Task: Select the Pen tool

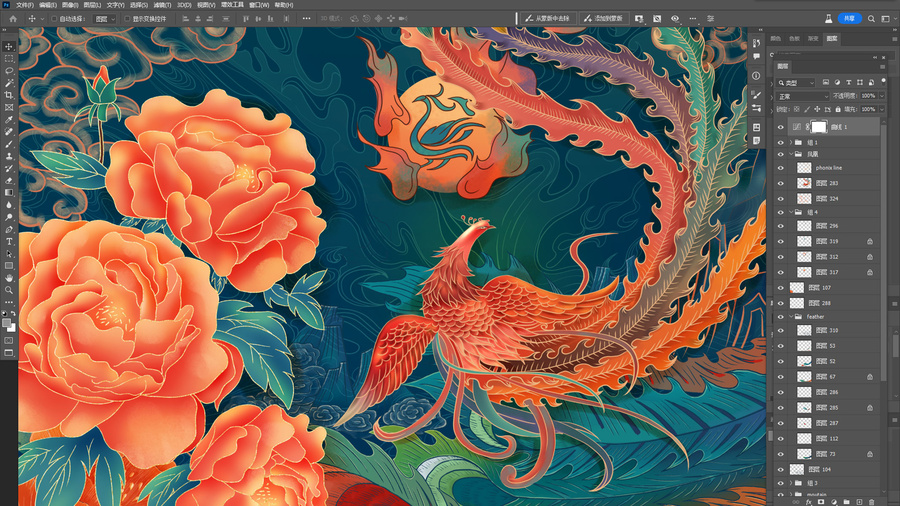Action: coord(9,229)
